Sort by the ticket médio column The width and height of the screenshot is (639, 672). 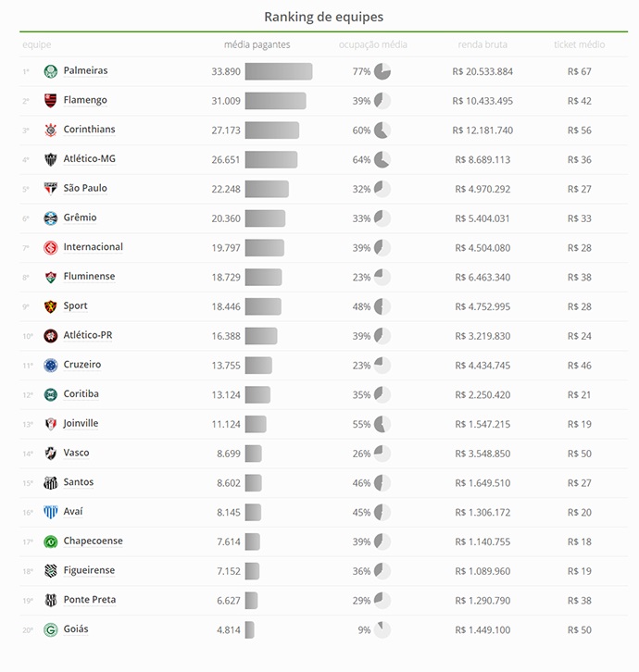click(580, 44)
